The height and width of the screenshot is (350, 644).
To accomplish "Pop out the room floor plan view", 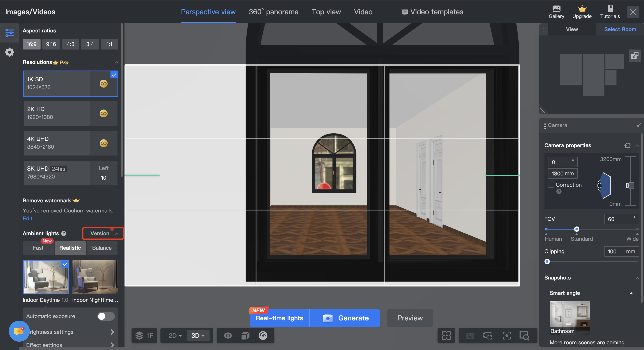I will point(635,55).
